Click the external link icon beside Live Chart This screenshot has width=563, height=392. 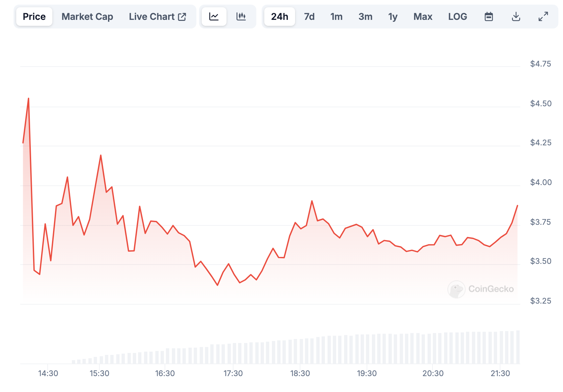[x=182, y=17]
